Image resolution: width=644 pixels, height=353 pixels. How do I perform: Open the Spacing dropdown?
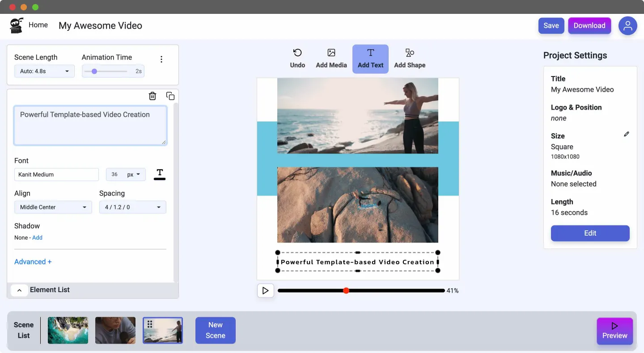point(132,207)
